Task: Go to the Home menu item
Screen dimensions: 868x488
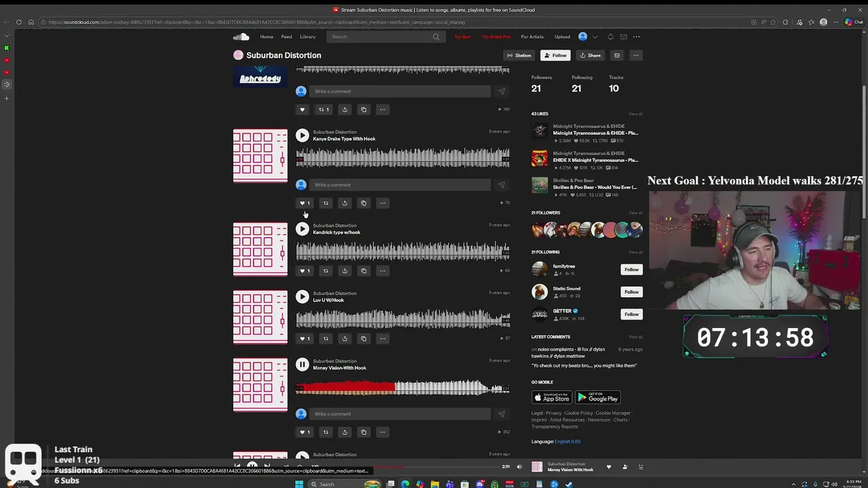Action: point(267,37)
